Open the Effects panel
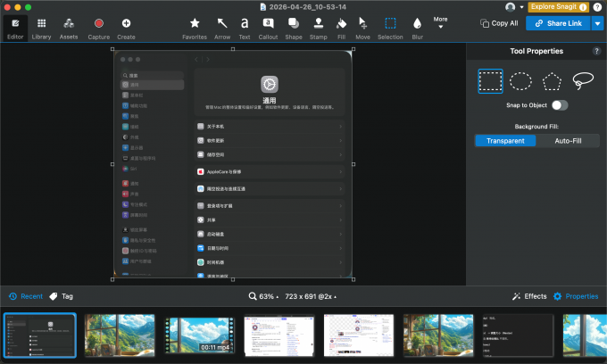 529,296
